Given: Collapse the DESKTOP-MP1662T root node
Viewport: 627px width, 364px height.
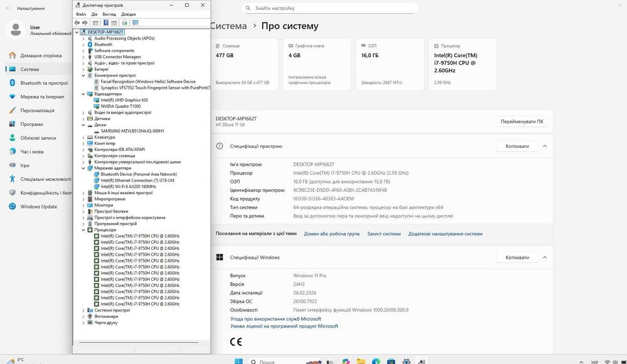Looking at the screenshot, I should tap(76, 32).
